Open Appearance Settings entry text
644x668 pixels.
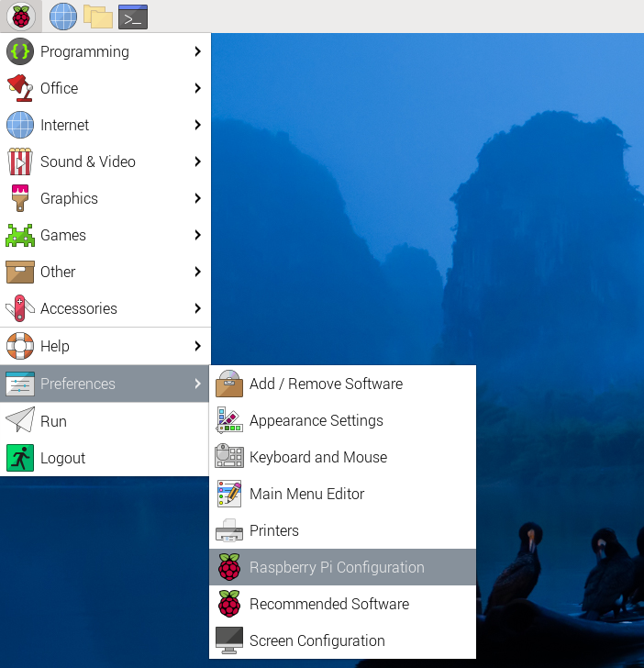[316, 421]
